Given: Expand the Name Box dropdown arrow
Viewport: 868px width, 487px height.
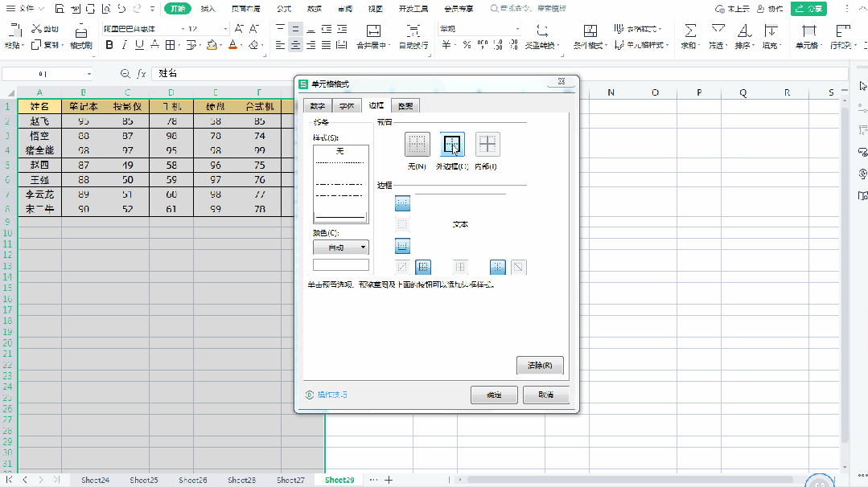Looking at the screenshot, I should tap(88, 73).
